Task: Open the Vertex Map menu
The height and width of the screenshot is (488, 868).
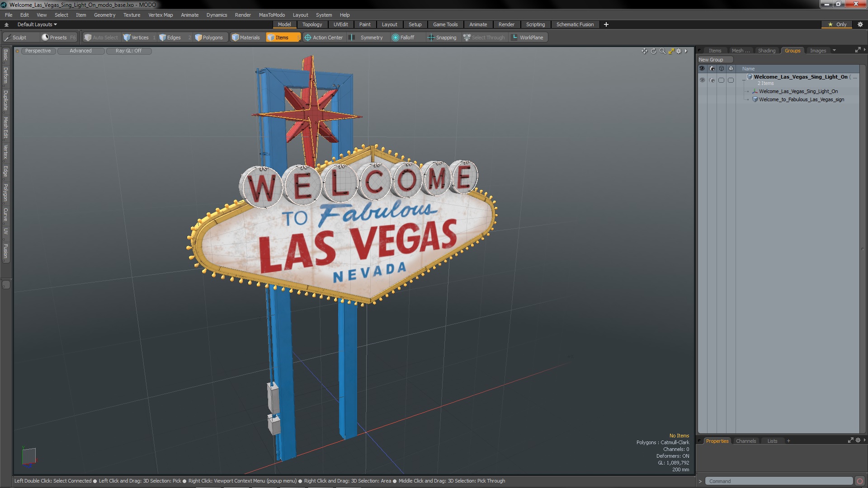Action: coord(160,15)
